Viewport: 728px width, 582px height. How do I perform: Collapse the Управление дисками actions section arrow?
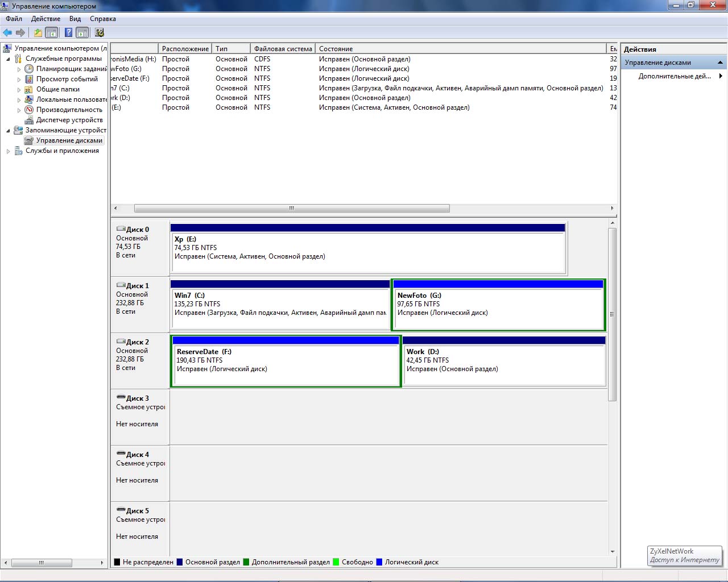point(720,63)
